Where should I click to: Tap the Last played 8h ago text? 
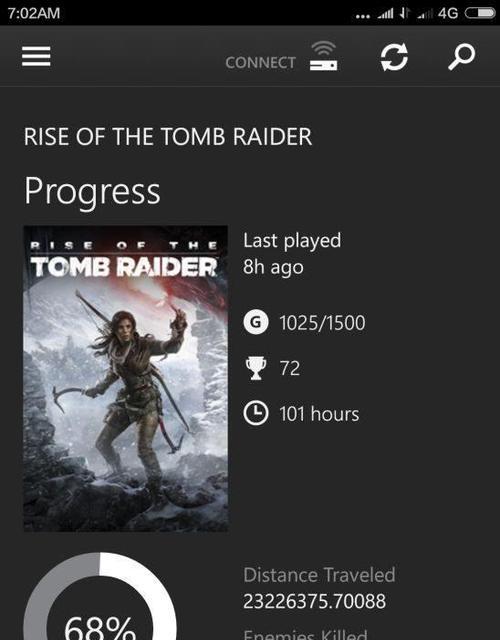tap(292, 253)
